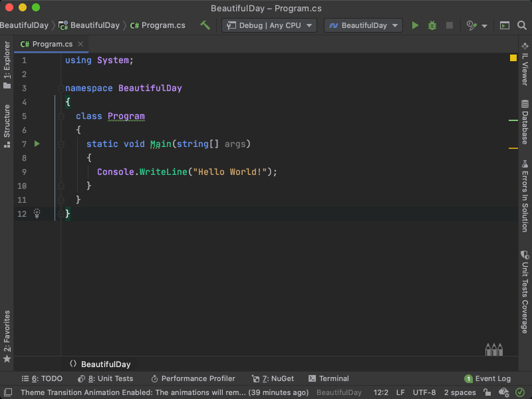Click the 12:2 caret position indicator
The image size is (532, 399).
tap(380, 392)
